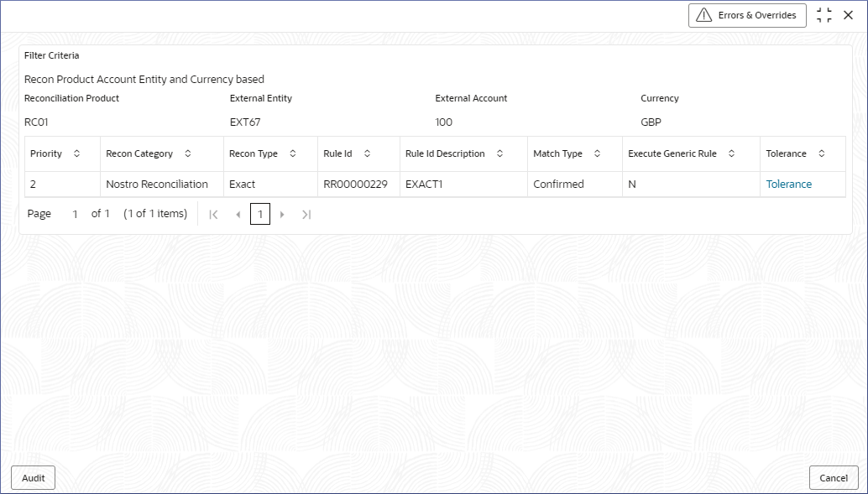
Task: Click the Match Type header text
Action: tap(557, 153)
